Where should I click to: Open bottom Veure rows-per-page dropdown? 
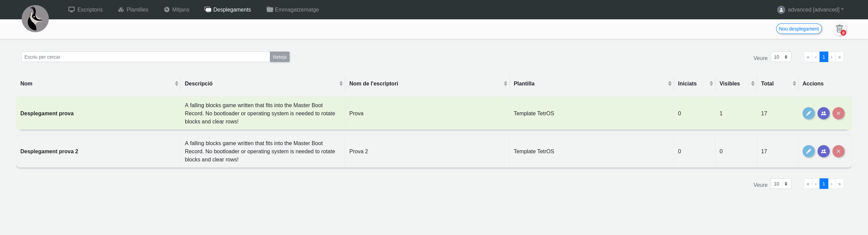click(781, 184)
